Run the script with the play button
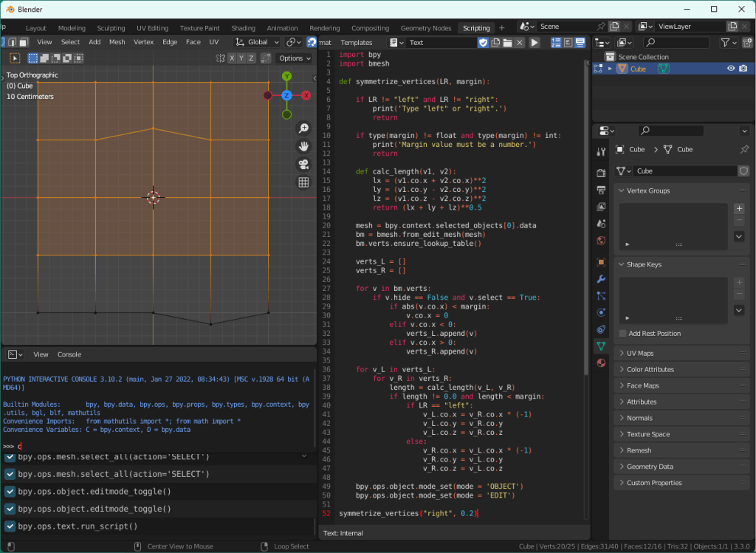 [x=535, y=43]
